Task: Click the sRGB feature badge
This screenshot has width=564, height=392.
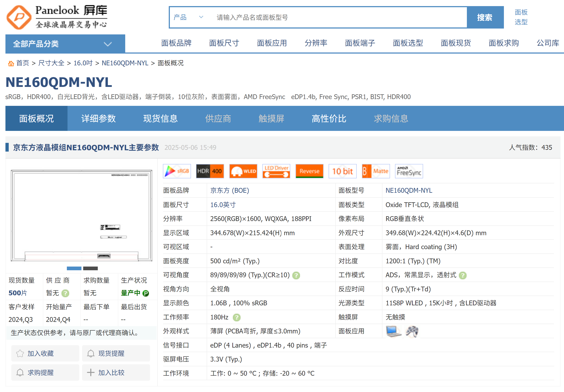Action: tap(177, 171)
